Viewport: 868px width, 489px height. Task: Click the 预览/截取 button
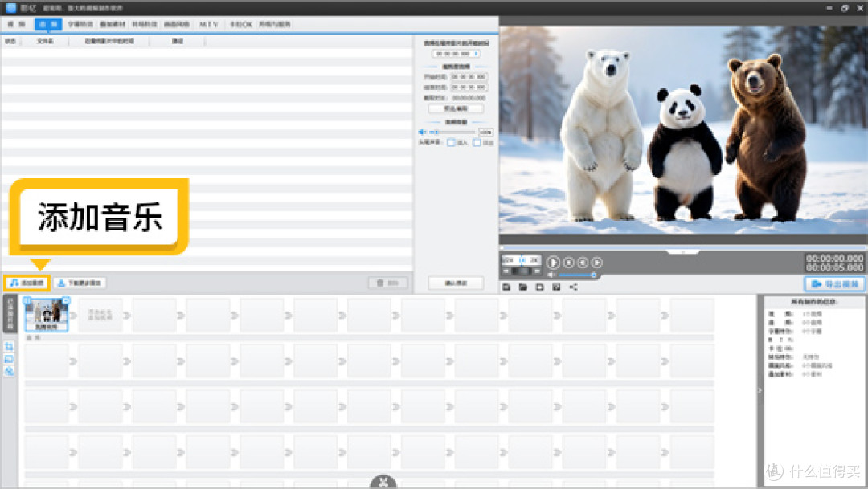tap(456, 108)
